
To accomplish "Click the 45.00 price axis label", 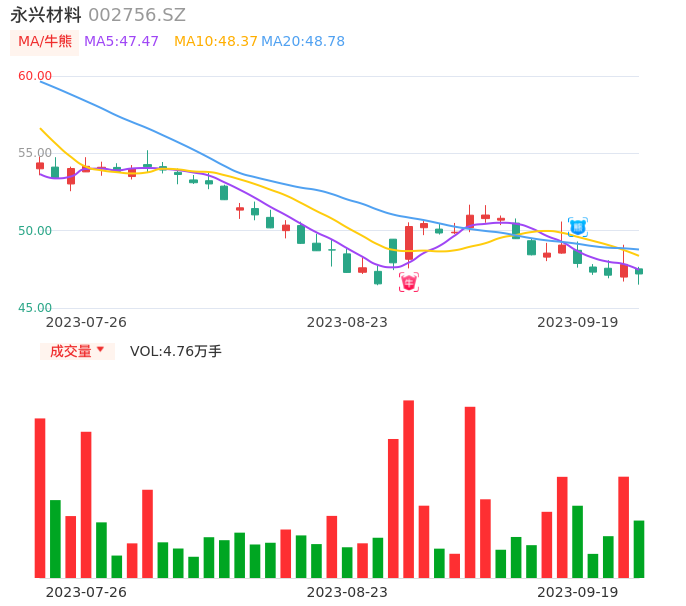I will (35, 308).
